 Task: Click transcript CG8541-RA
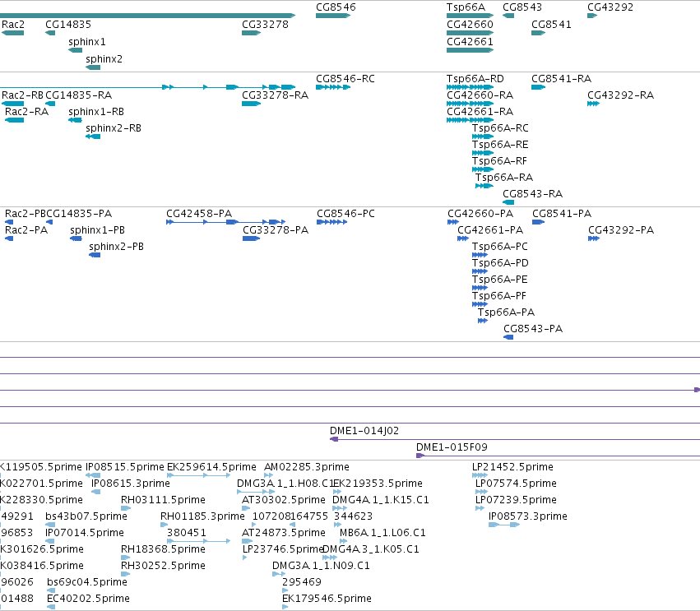point(562,79)
